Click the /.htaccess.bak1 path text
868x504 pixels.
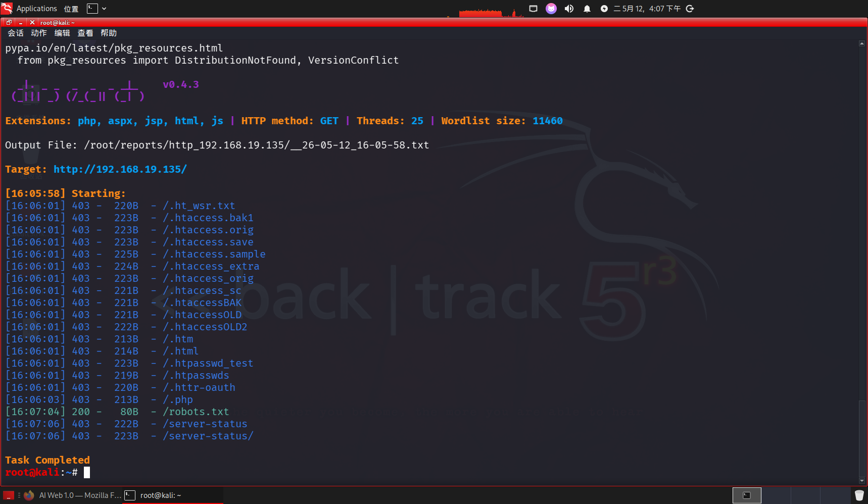click(208, 218)
